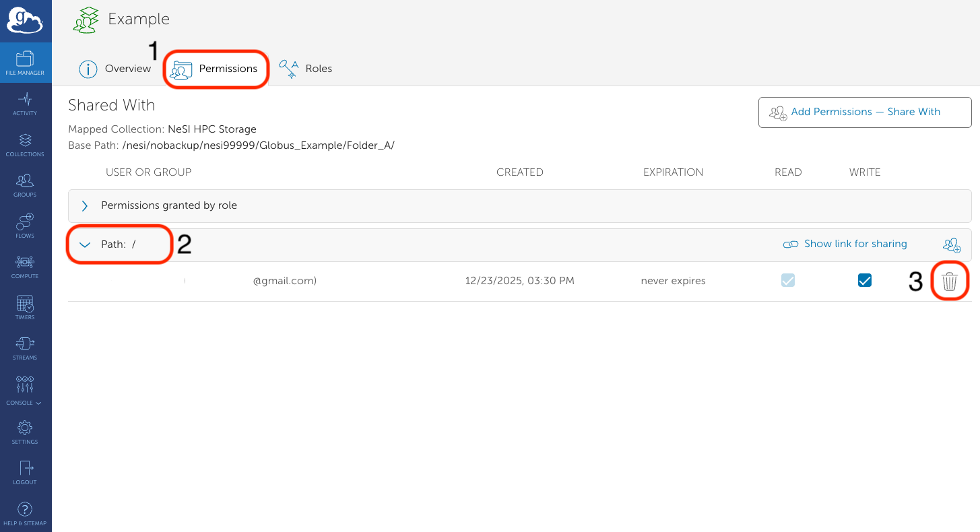Switch to the Roles tab

pyautogui.click(x=306, y=69)
